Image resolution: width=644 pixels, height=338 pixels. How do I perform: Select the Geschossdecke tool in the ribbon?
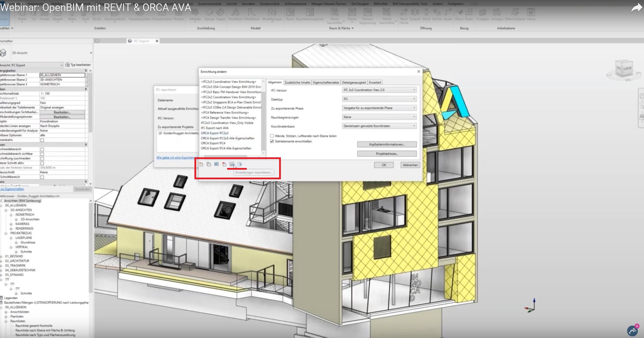[115, 15]
